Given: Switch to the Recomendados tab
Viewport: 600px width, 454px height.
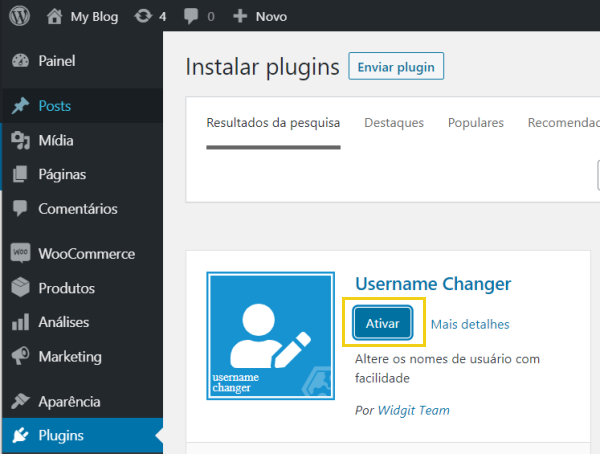Looking at the screenshot, I should point(564,122).
